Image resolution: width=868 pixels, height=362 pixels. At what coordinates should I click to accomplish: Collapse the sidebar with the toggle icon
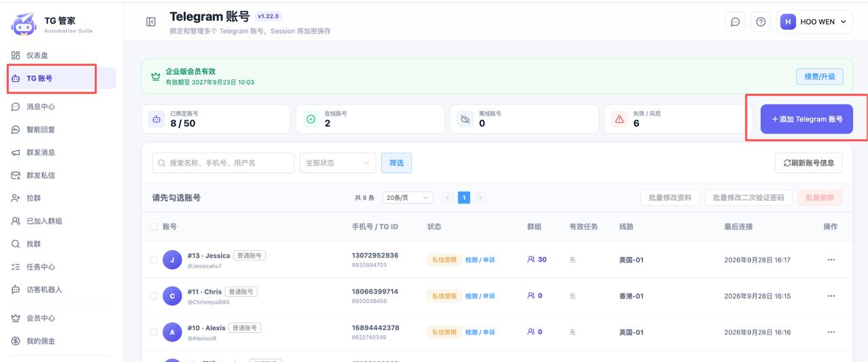click(151, 22)
